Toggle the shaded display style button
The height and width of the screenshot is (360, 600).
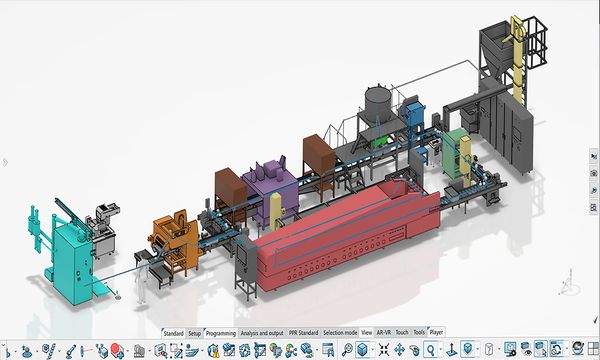(x=467, y=349)
